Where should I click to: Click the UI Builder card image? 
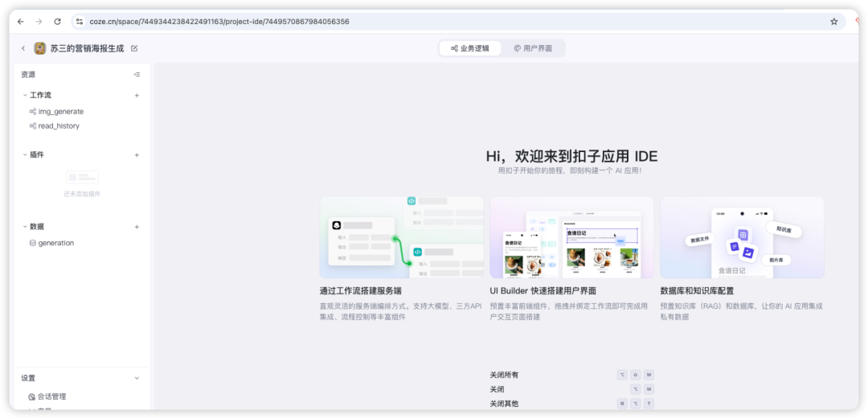pos(572,237)
